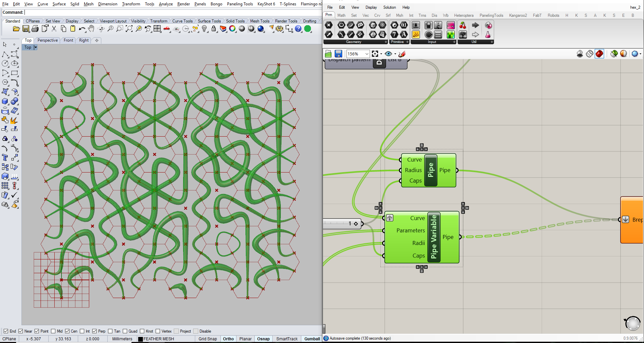Viewport: 644px width, 343px height.
Task: Select the Explode tool in left sidebar
Action: pos(14,120)
